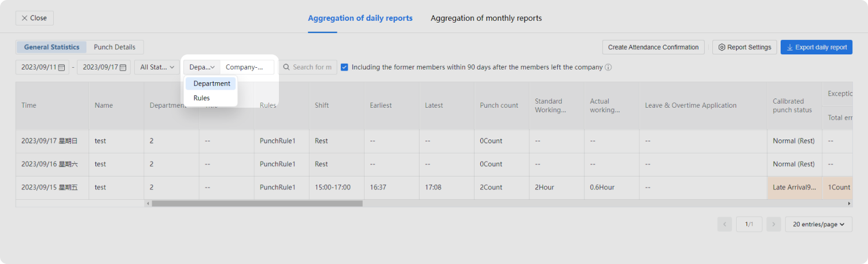Click the Punch count column header
Image resolution: width=868 pixels, height=264 pixels.
coord(501,105)
